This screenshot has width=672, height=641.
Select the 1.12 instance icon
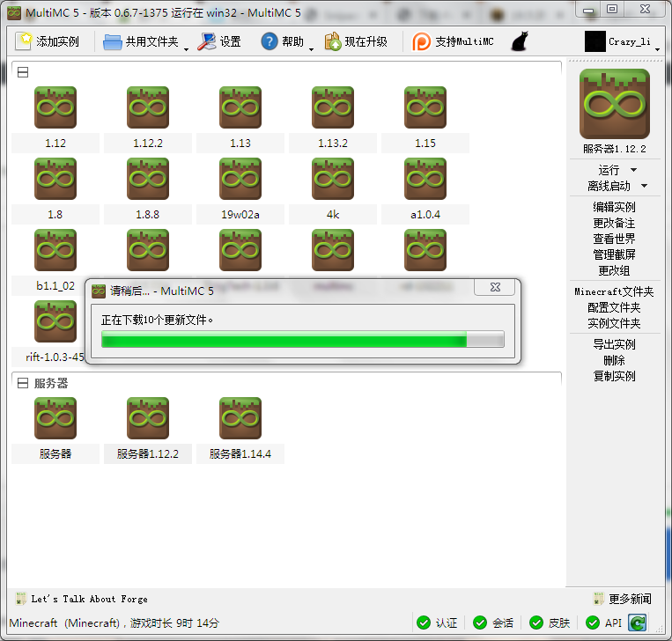tap(55, 107)
